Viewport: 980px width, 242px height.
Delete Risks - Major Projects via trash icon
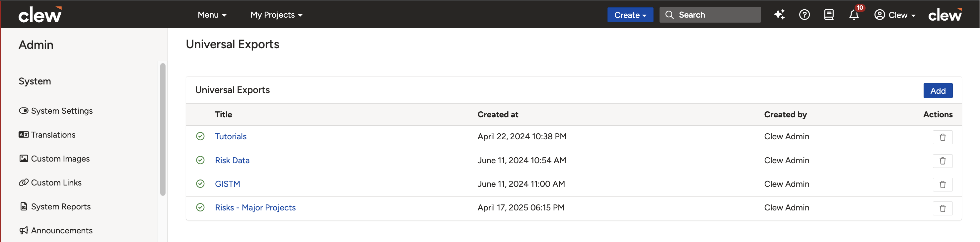coord(942,208)
